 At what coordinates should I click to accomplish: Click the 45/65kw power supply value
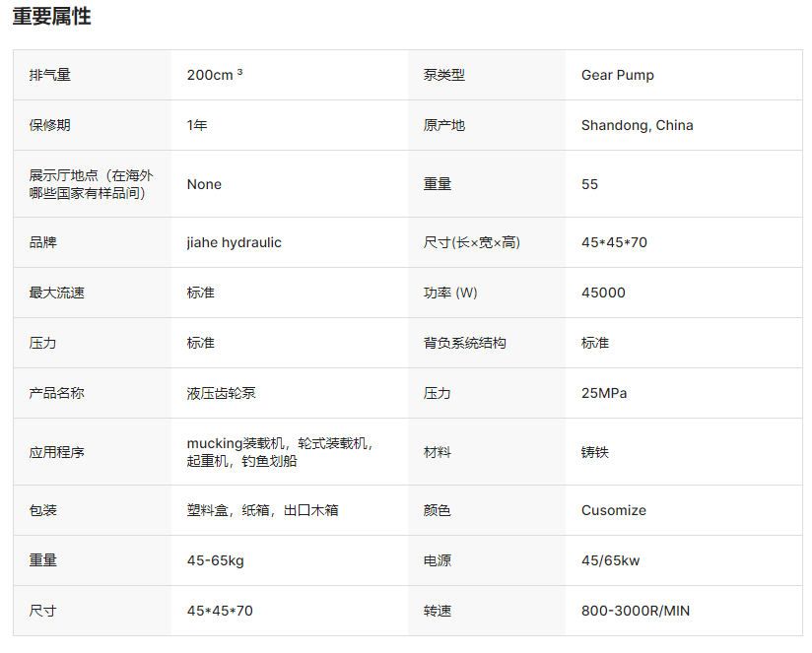pos(610,560)
